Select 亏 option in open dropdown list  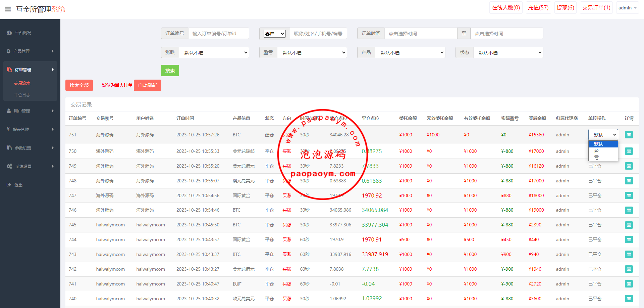(603, 157)
